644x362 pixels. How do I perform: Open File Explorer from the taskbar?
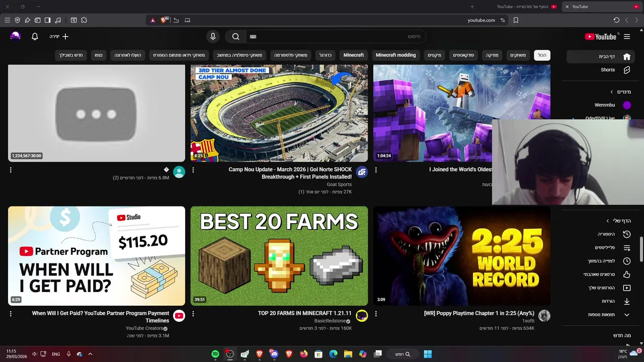[x=348, y=354]
